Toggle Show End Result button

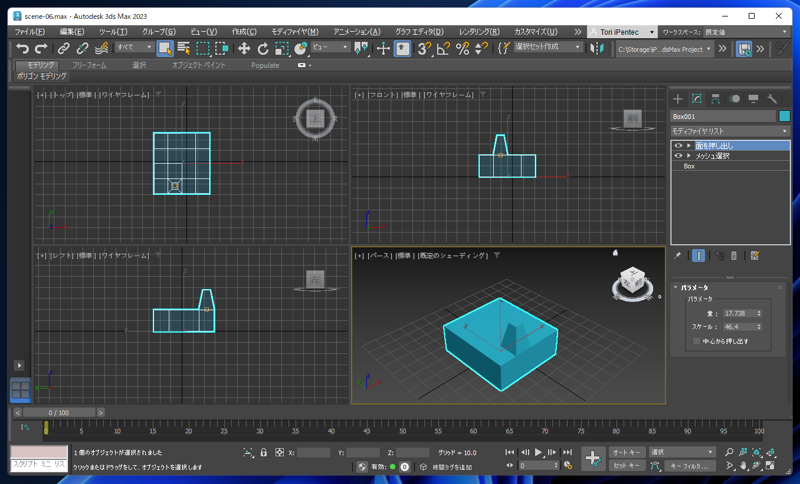[x=698, y=256]
